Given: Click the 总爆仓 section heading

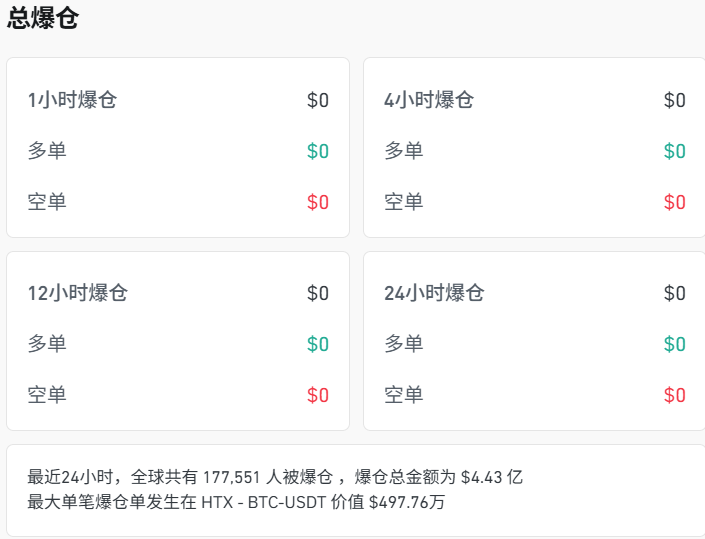Looking at the screenshot, I should click(42, 19).
